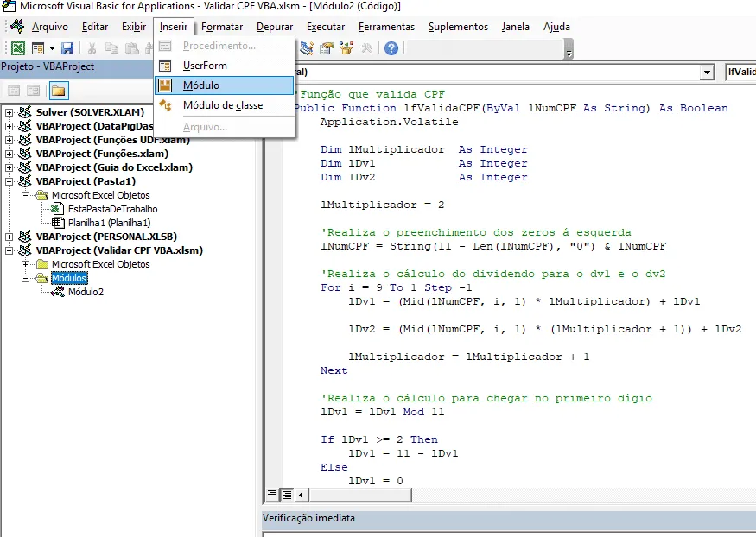Select VBAProject (Funções.xlam) project label

point(102,154)
